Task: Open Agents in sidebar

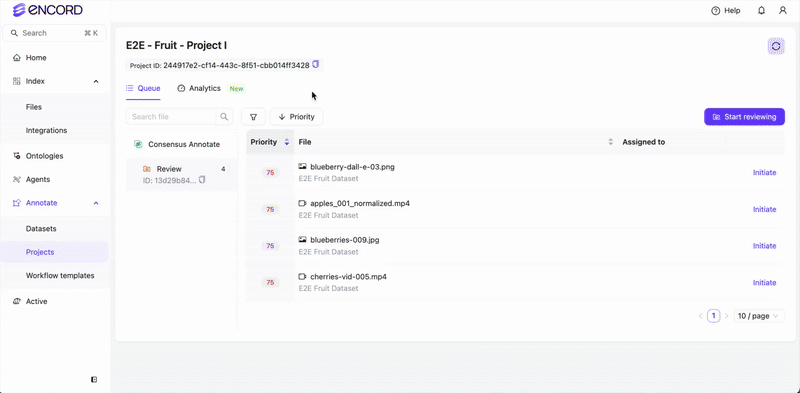Action: (38, 180)
